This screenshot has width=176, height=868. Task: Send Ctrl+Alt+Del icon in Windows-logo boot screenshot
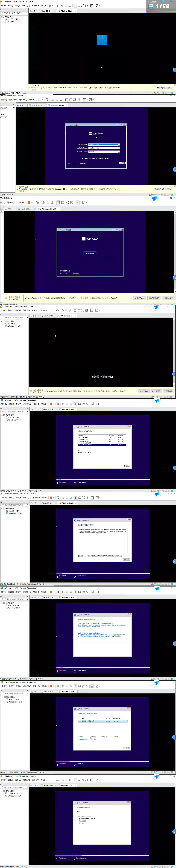(x=57, y=6)
